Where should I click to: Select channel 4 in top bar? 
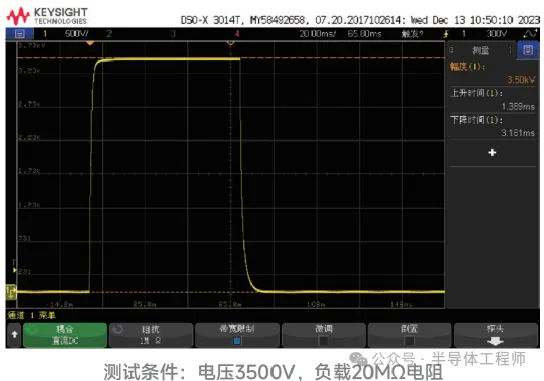237,34
